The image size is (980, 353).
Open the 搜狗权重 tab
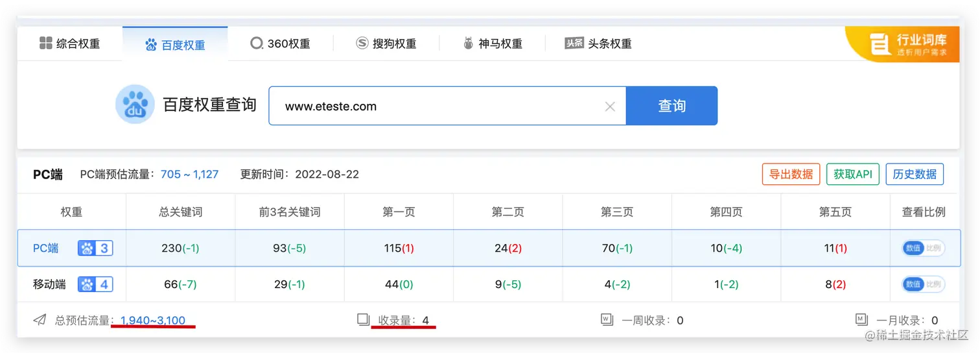click(x=386, y=43)
